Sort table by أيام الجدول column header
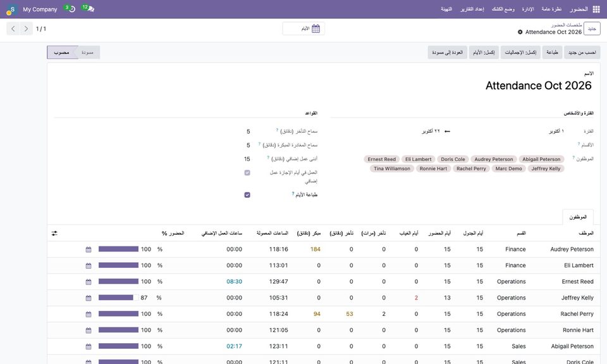The image size is (607, 364). [473, 233]
